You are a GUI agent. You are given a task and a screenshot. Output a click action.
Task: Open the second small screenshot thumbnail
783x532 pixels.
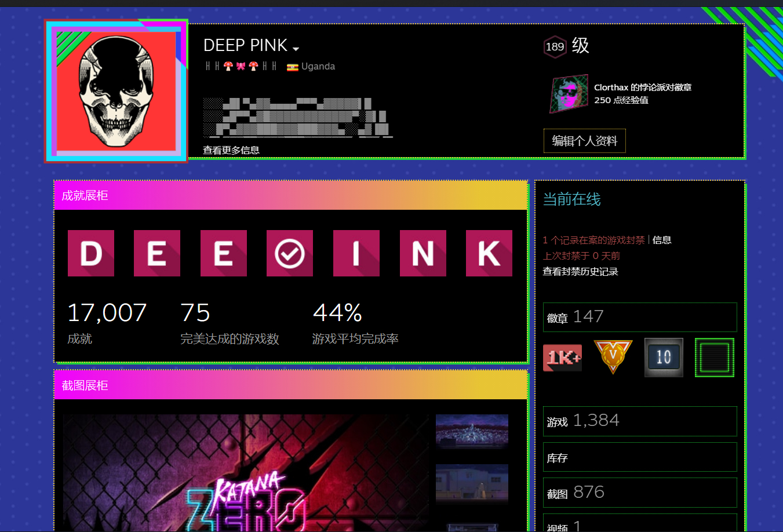point(472,484)
